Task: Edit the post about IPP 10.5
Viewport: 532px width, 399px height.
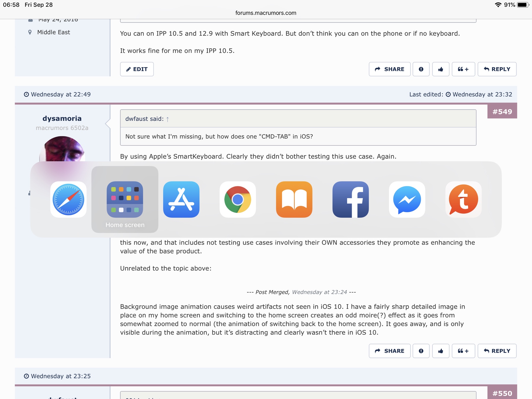Action: [x=137, y=69]
